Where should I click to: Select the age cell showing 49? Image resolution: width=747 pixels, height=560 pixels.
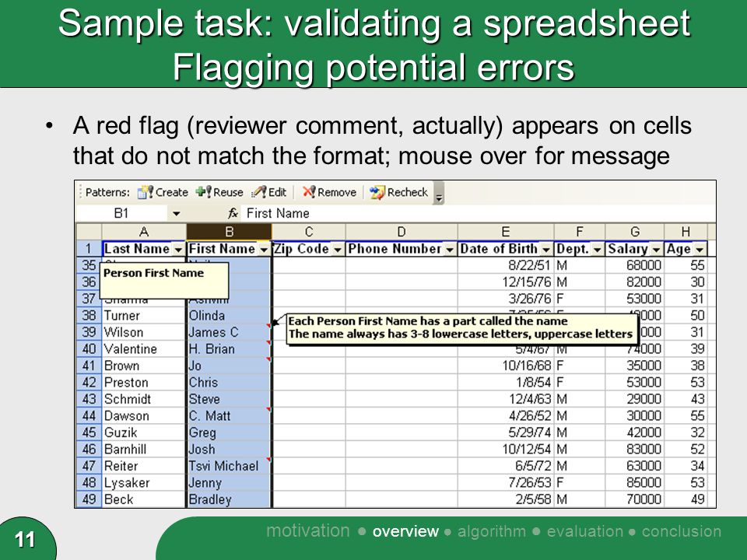point(686,499)
